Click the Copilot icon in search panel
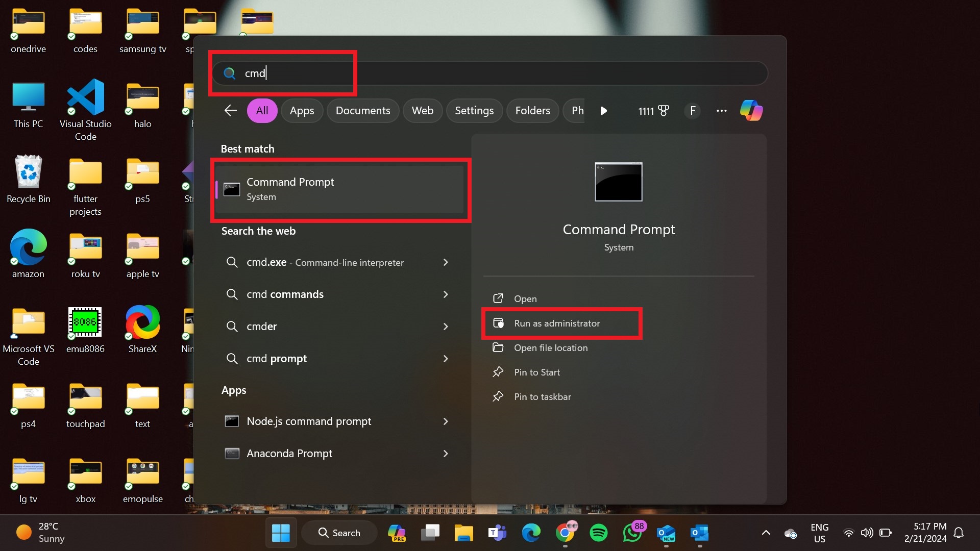The width and height of the screenshot is (980, 551). (751, 111)
